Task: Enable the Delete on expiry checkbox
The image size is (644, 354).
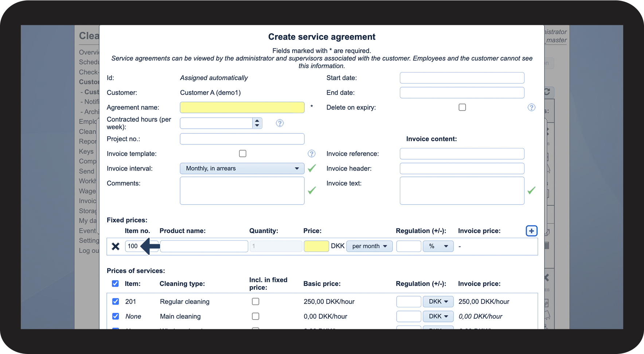Action: 462,107
